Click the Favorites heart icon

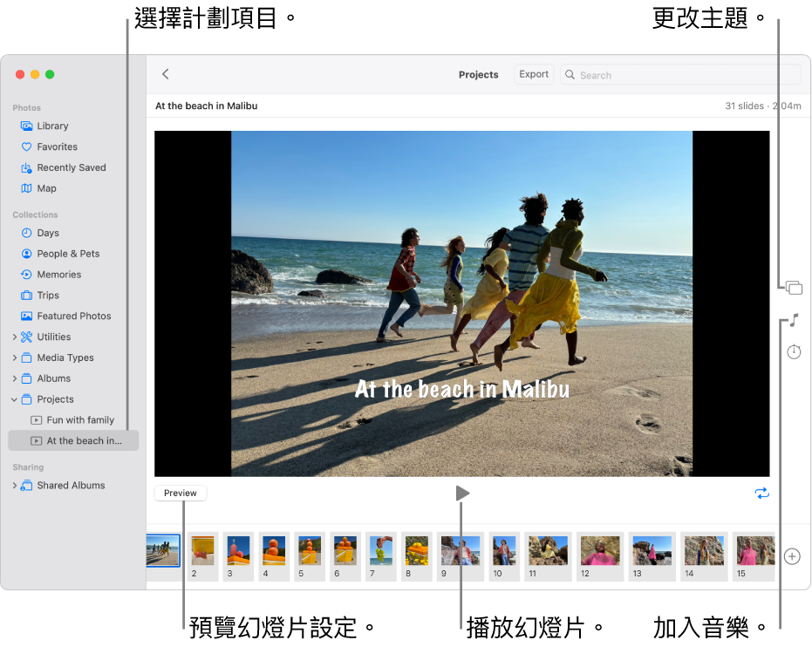26,147
